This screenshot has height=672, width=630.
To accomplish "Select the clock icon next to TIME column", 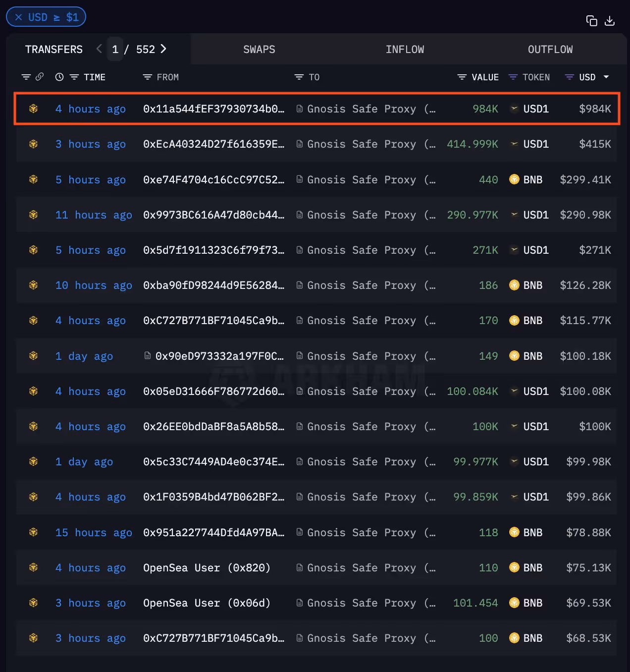I will [x=59, y=77].
